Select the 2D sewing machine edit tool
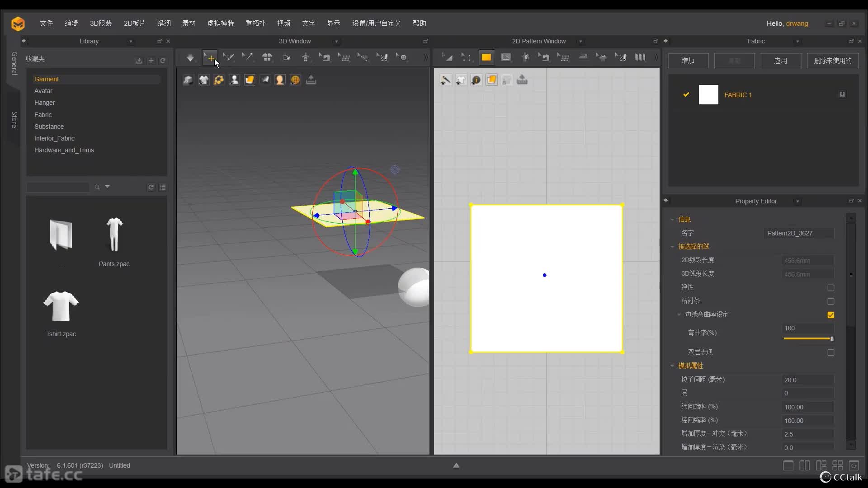The height and width of the screenshot is (488, 868). coord(544,57)
